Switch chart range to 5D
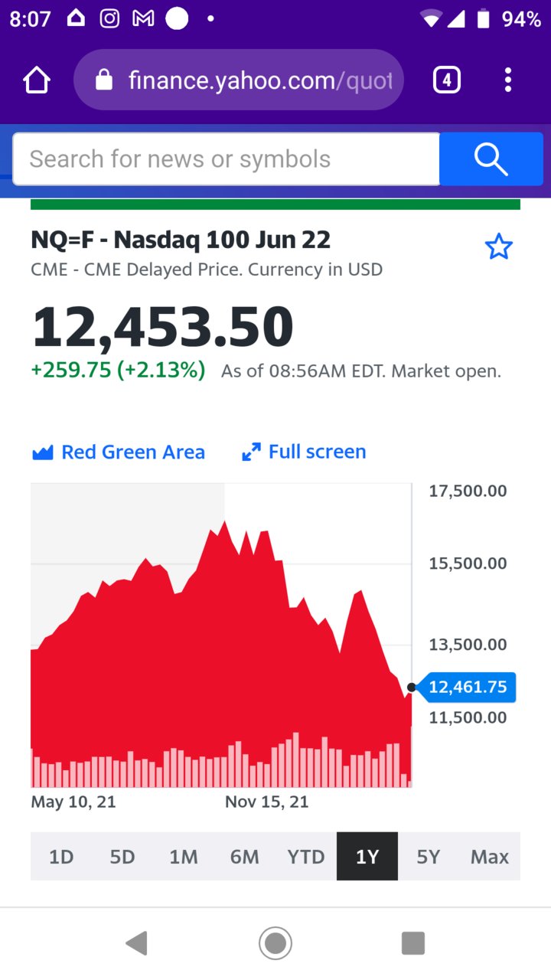 [x=122, y=857]
